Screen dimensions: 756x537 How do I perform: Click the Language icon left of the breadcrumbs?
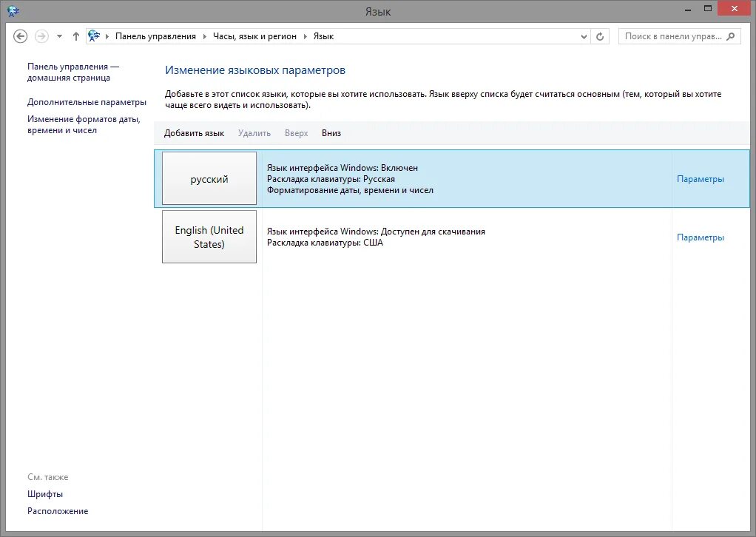tap(93, 36)
